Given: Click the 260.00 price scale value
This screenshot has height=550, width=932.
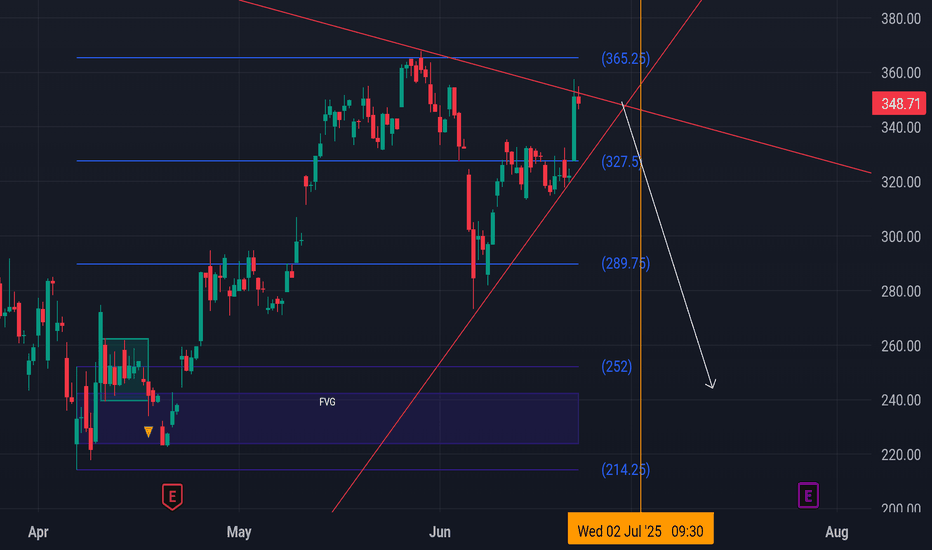Looking at the screenshot, I should (x=900, y=346).
